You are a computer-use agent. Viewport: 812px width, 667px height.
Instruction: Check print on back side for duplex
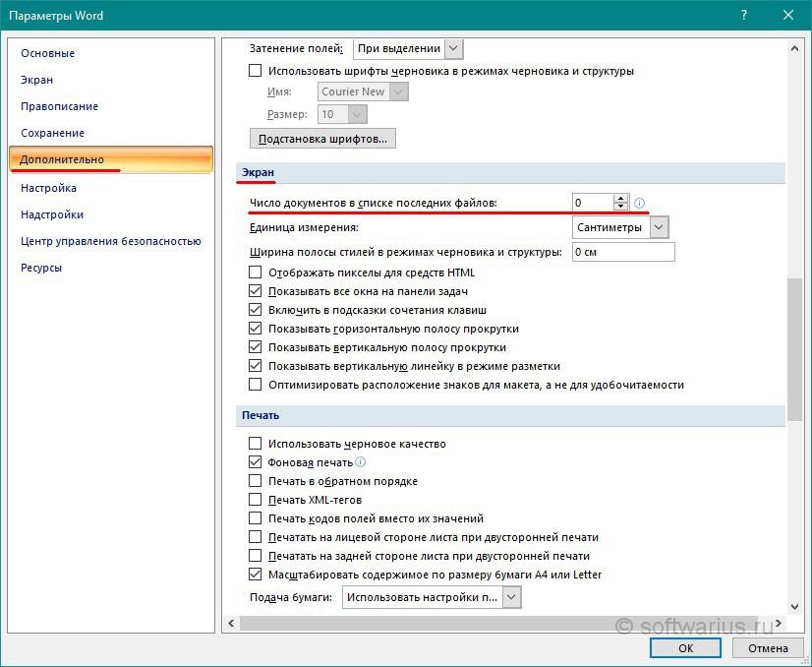click(x=255, y=555)
